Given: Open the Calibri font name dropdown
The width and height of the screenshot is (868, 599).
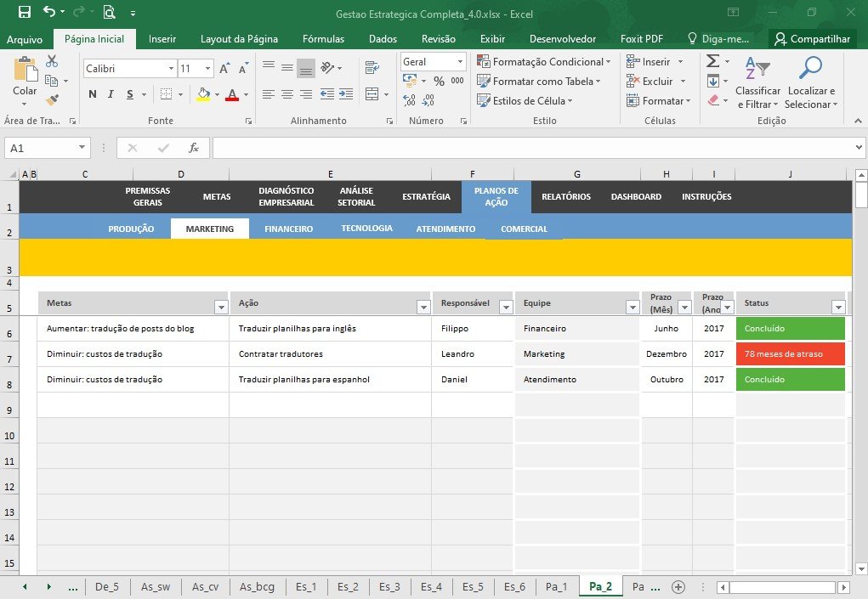Looking at the screenshot, I should pyautogui.click(x=171, y=69).
